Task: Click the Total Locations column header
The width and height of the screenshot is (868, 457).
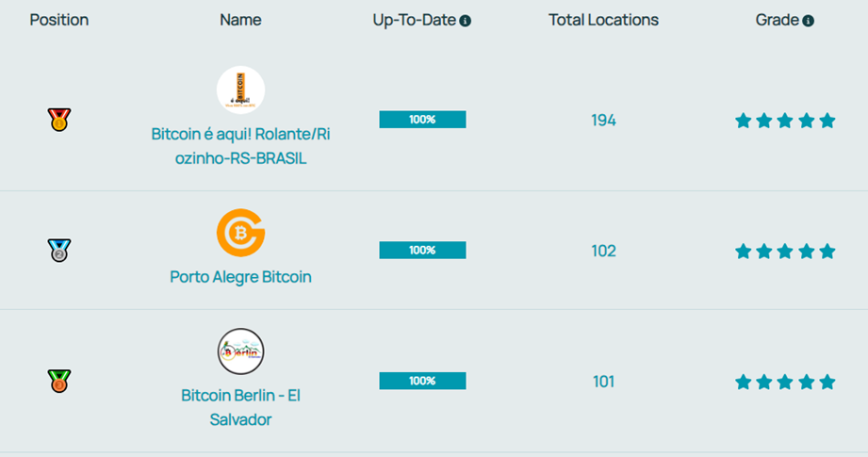Action: click(x=603, y=20)
